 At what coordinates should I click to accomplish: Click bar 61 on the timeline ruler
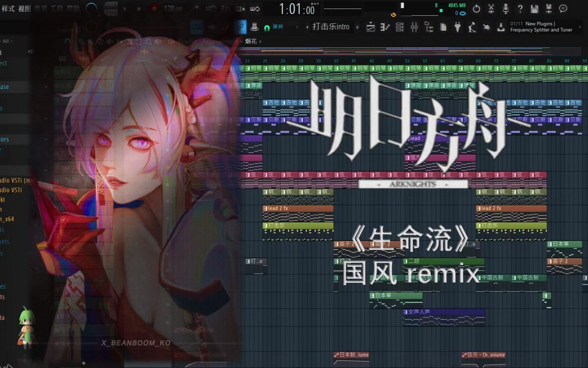pyautogui.click(x=442, y=61)
